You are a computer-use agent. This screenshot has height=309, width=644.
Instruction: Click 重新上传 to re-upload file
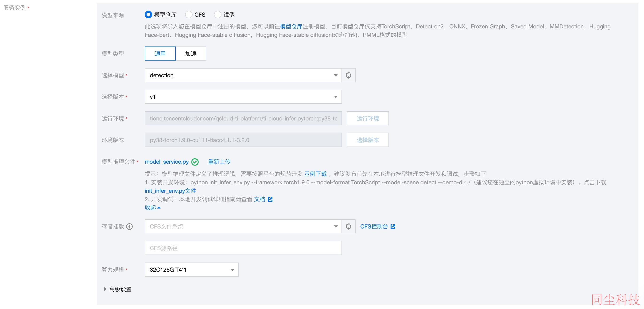click(219, 162)
